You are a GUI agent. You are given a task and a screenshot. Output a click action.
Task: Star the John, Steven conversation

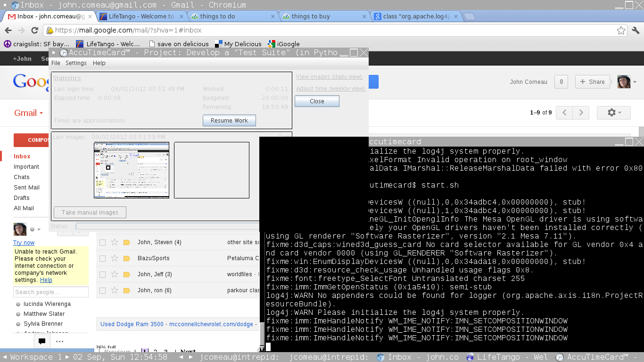pos(115,242)
